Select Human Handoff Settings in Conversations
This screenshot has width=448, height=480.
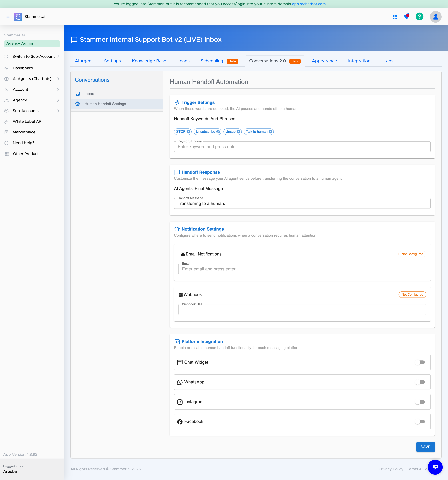click(117, 104)
